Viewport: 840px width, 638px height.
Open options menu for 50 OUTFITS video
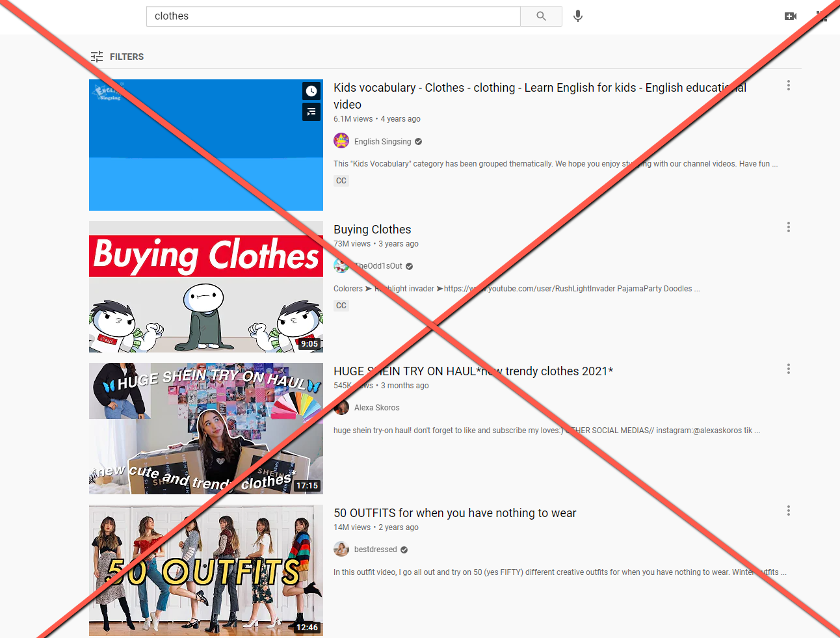(789, 511)
